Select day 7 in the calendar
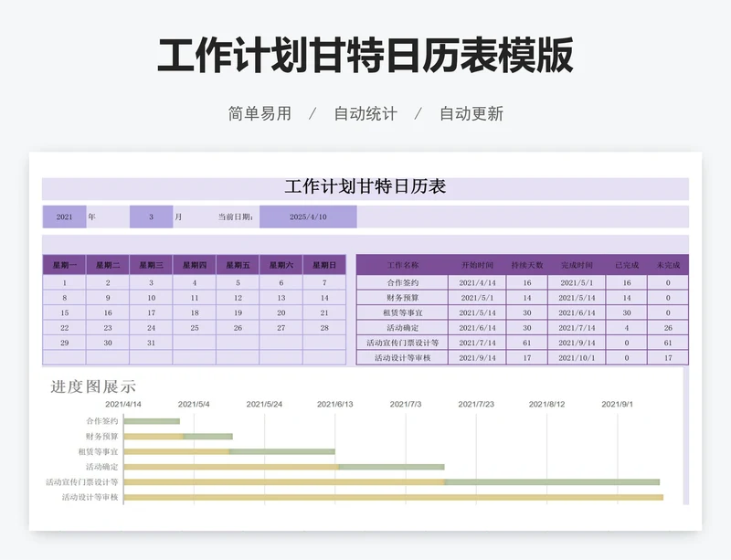This screenshot has width=731, height=560. pyautogui.click(x=324, y=283)
